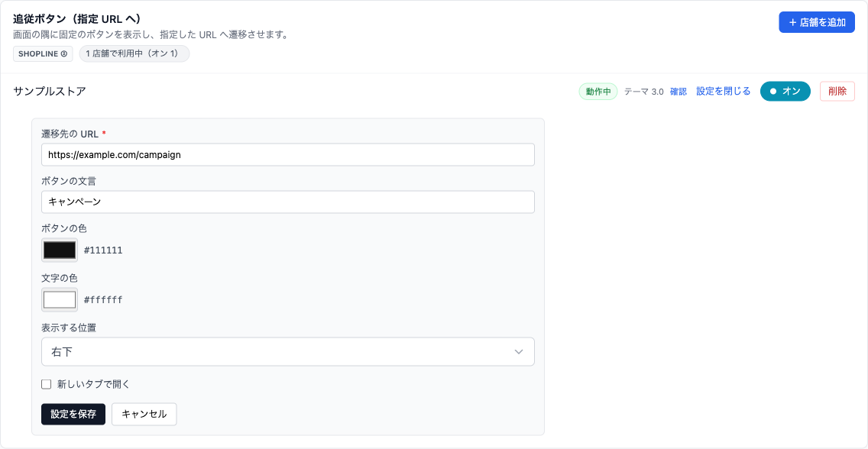The image size is (868, 449).
Task: Click the 動作中 status badge
Action: (x=598, y=92)
